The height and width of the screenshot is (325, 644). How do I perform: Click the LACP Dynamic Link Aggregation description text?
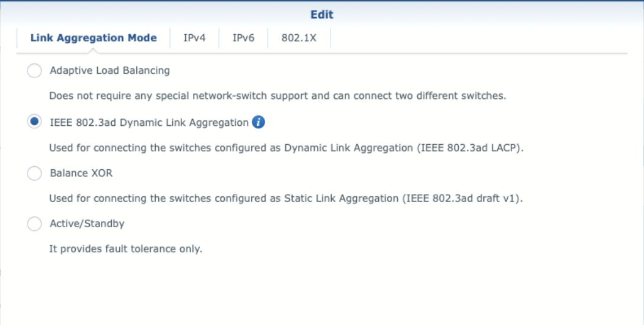point(287,147)
